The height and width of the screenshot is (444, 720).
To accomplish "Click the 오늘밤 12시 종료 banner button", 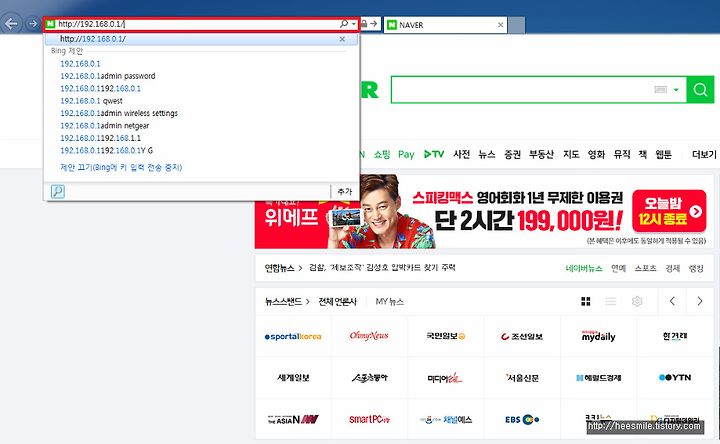I will [669, 211].
